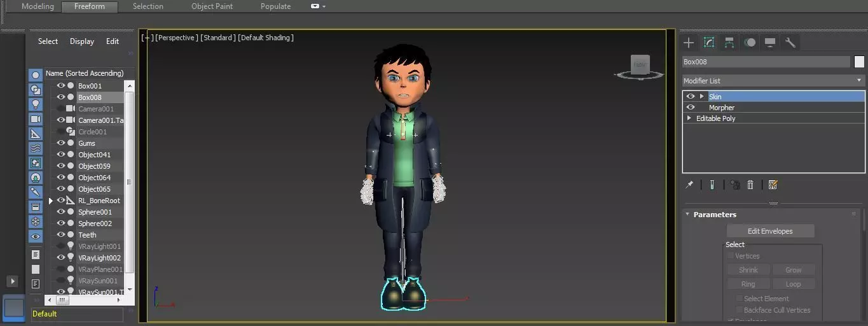Remove modifier with the trash icon
868x326 pixels.
(x=750, y=185)
